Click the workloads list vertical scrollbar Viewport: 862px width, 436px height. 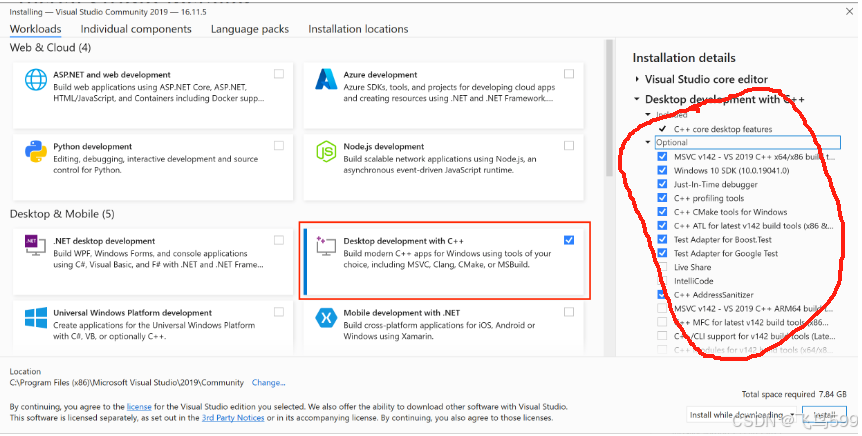point(609,108)
